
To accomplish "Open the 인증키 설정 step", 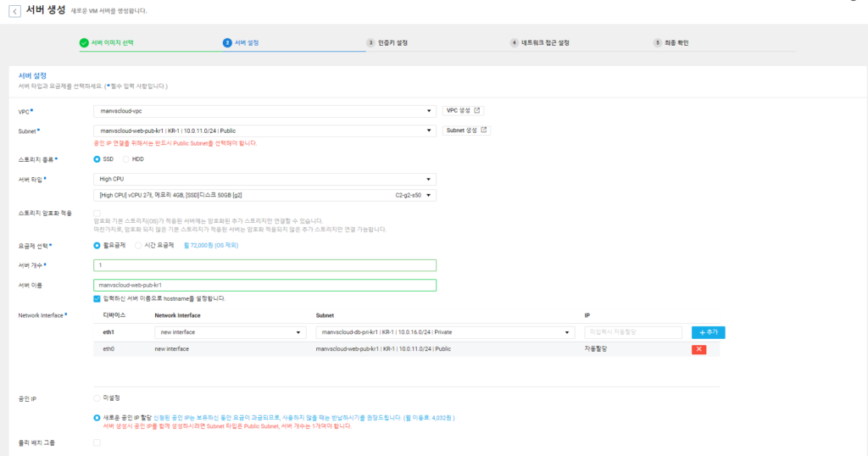I will pos(392,42).
